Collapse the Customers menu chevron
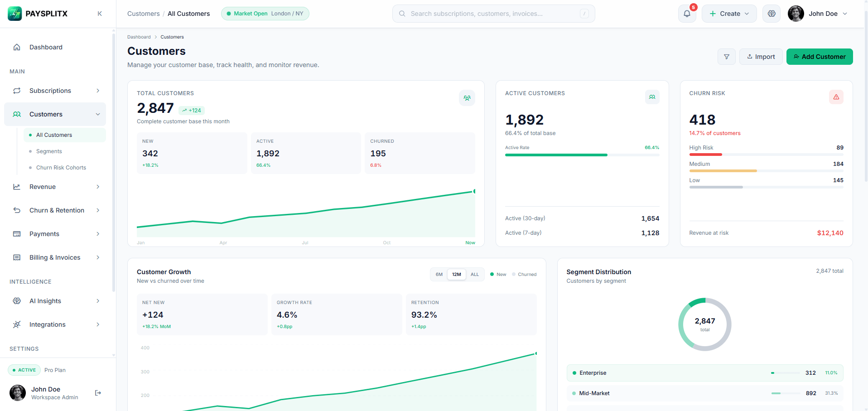 coord(98,114)
